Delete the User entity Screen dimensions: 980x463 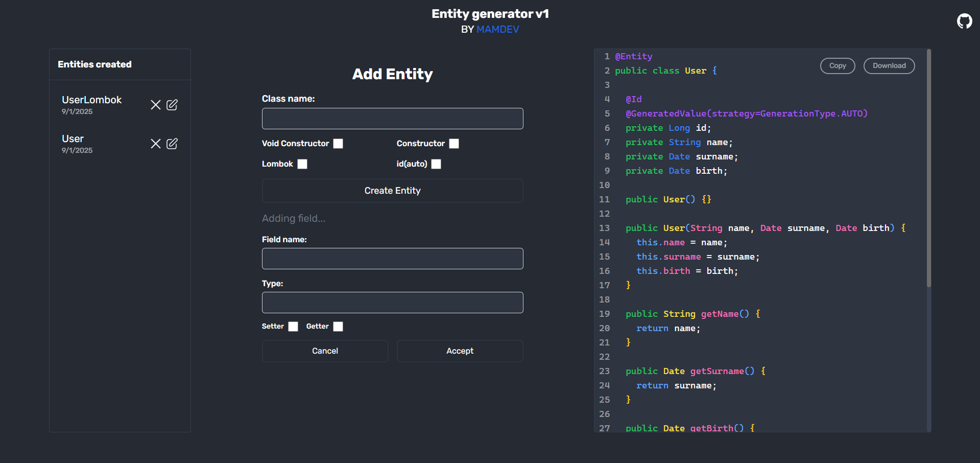pyautogui.click(x=156, y=144)
